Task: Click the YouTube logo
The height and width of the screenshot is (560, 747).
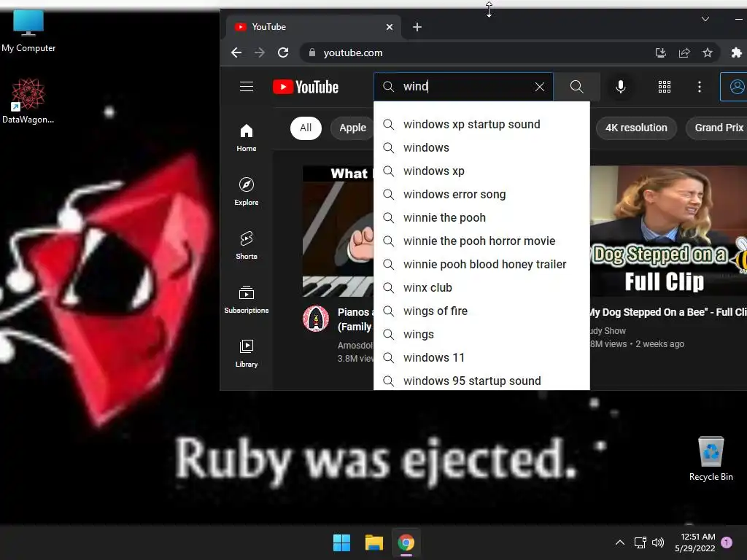Action: pyautogui.click(x=306, y=87)
